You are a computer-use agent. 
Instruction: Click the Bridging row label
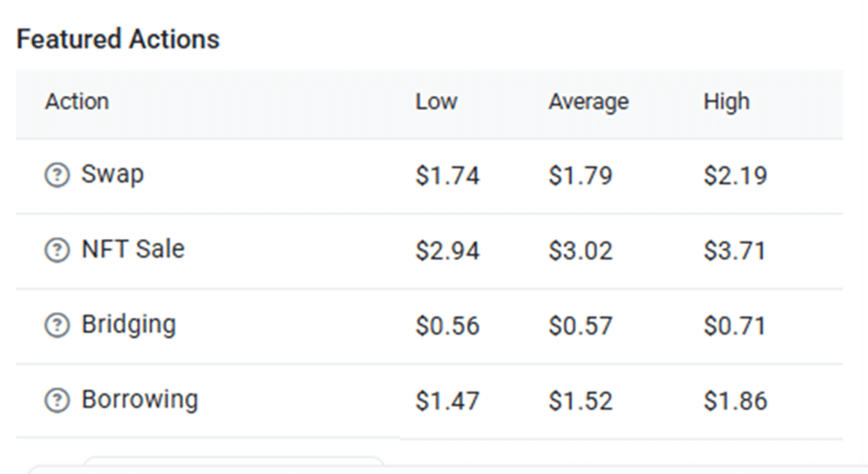click(x=128, y=325)
